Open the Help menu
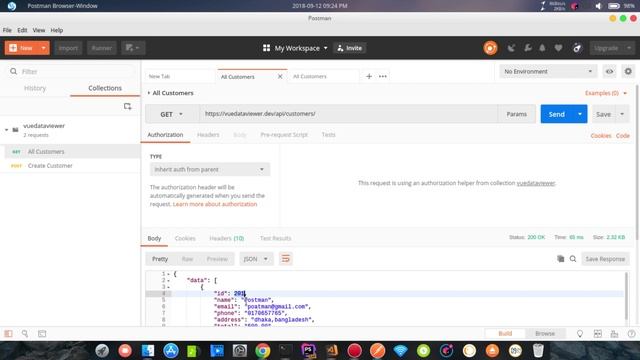Image resolution: width=640 pixels, height=360 pixels. click(57, 30)
